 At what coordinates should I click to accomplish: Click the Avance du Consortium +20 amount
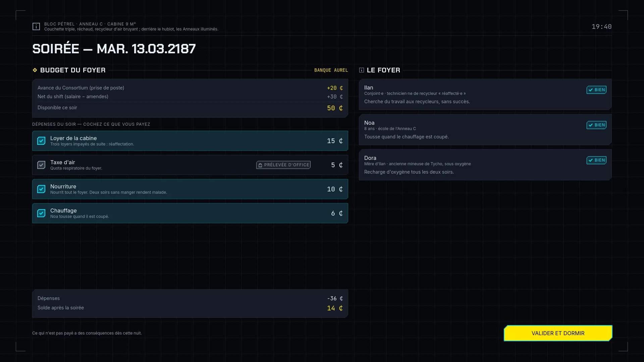pyautogui.click(x=335, y=88)
